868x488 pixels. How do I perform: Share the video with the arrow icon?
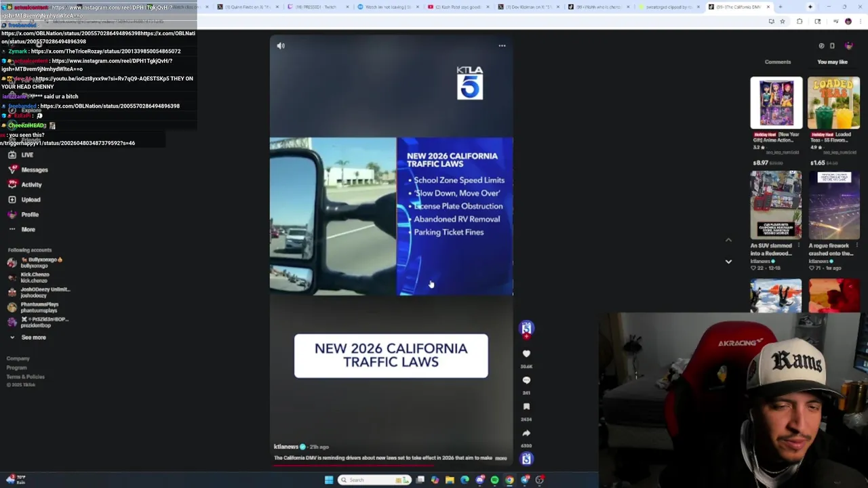tap(526, 433)
